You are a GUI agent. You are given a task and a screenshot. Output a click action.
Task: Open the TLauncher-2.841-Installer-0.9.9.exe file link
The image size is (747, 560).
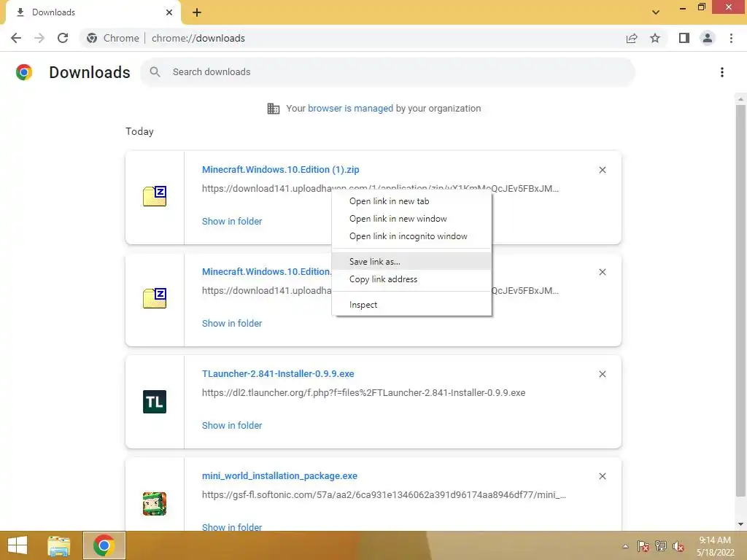click(278, 374)
